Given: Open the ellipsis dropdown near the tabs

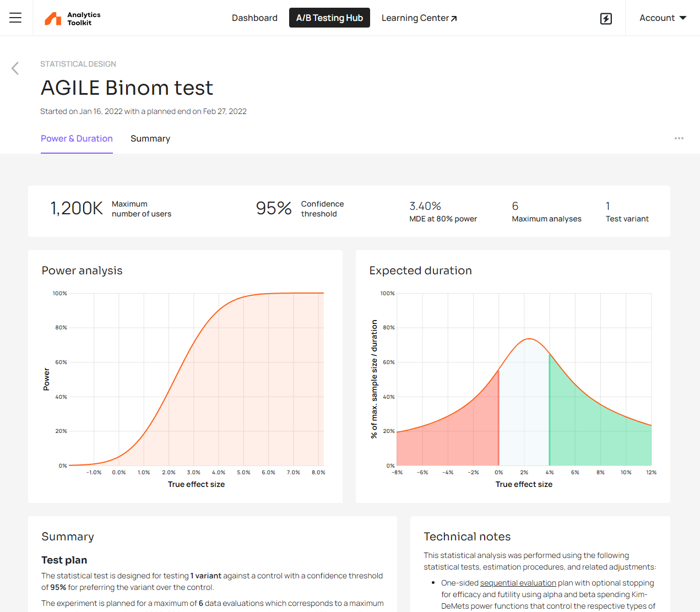Looking at the screenshot, I should click(679, 138).
